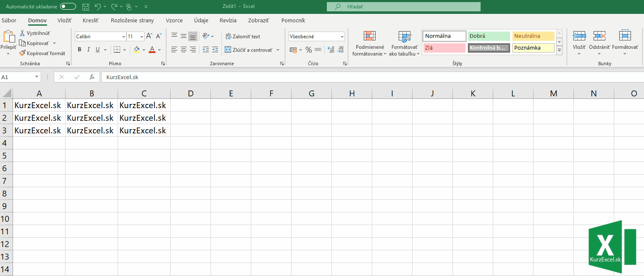This screenshot has width=644, height=276.
Task: Open Podmienené formátovanie menu
Action: click(370, 44)
